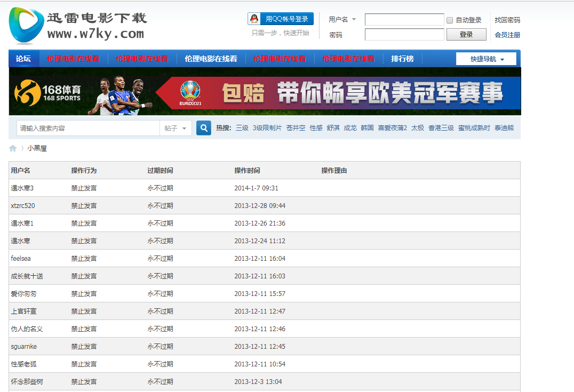Open user 伪人的名义 profile

(x=27, y=329)
